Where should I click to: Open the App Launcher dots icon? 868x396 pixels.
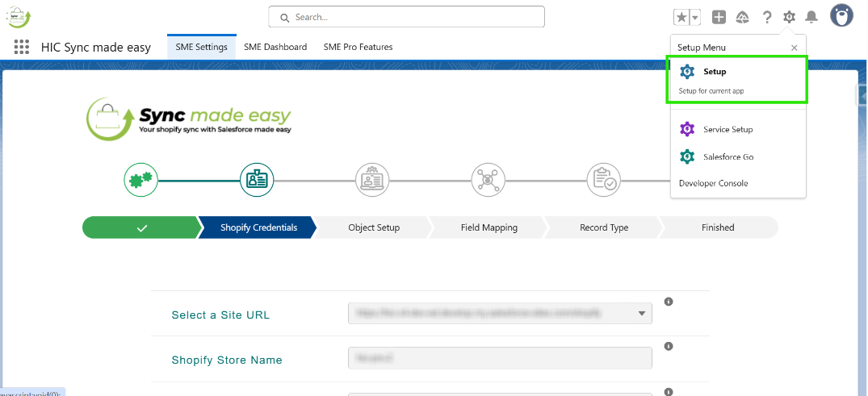(22, 47)
